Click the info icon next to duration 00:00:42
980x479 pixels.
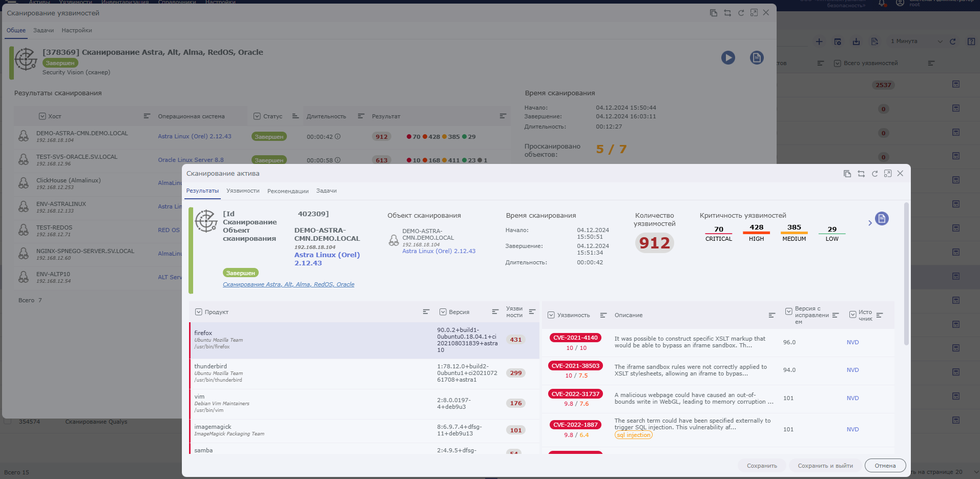pyautogui.click(x=338, y=137)
